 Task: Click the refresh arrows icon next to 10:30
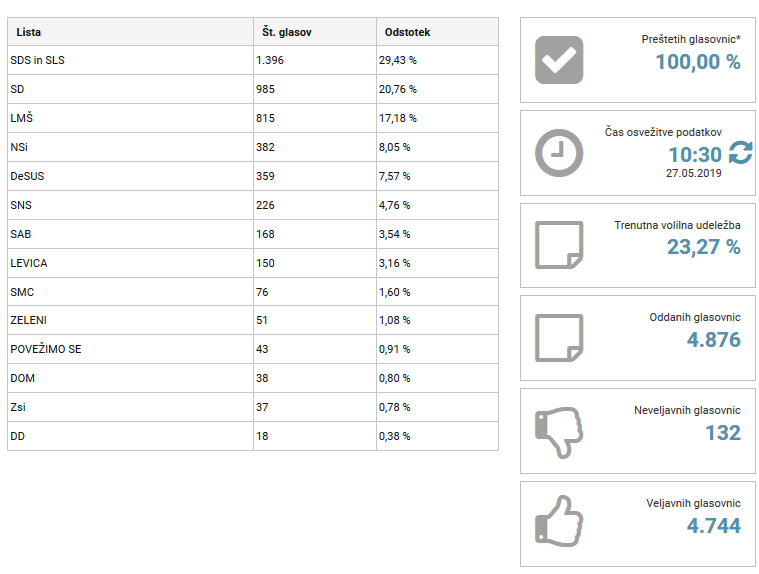[x=741, y=152]
